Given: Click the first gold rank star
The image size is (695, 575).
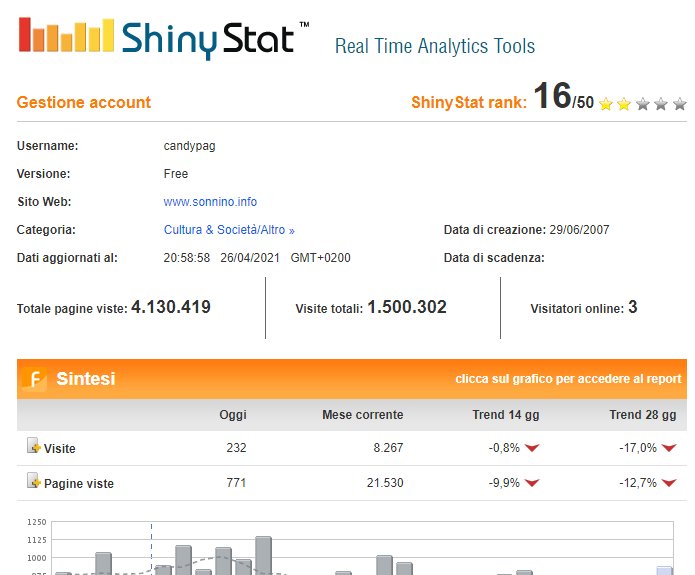Looking at the screenshot, I should pyautogui.click(x=605, y=104).
